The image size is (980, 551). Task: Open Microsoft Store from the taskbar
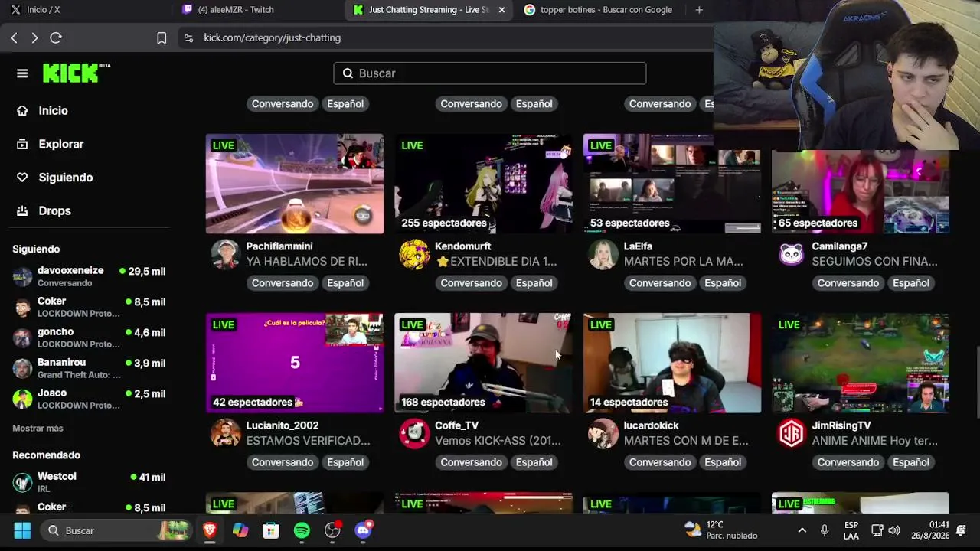[x=271, y=530]
